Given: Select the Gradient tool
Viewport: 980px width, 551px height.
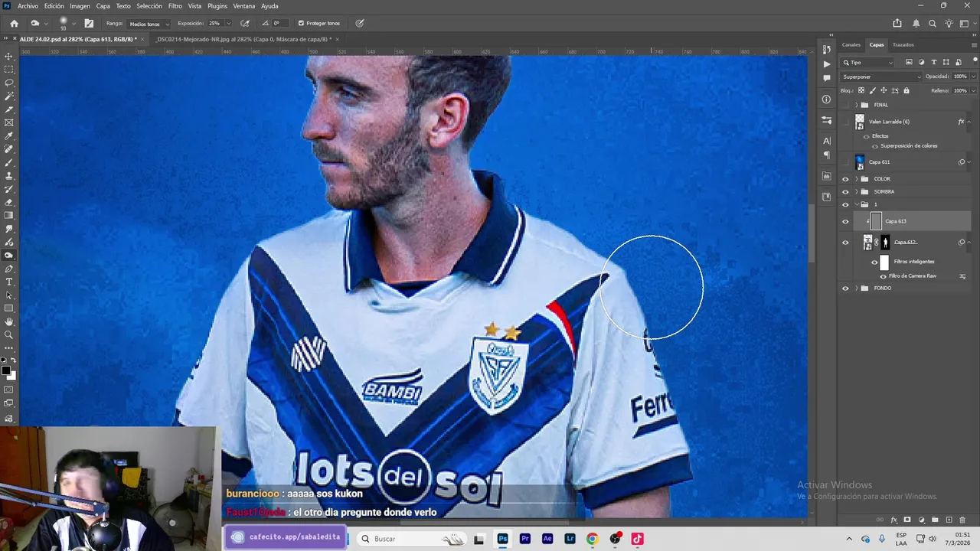Looking at the screenshot, I should coord(9,216).
